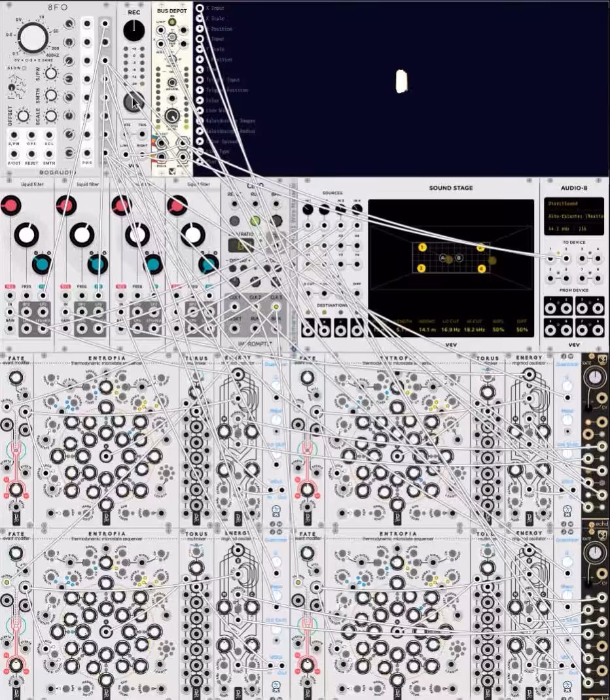Toggle the green RUN button on Clocked

[x=255, y=220]
